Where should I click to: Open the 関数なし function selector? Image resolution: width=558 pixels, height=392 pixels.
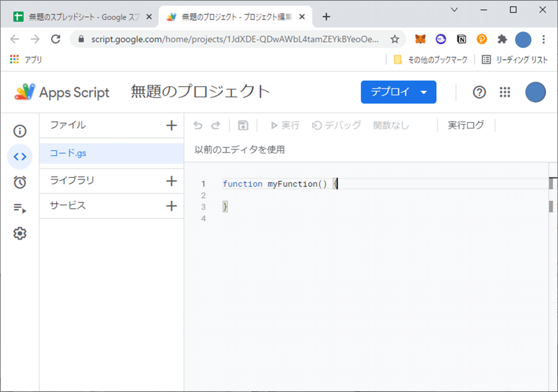[391, 125]
